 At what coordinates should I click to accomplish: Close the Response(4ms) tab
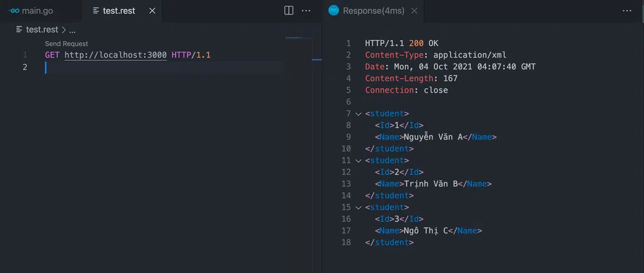(x=414, y=11)
